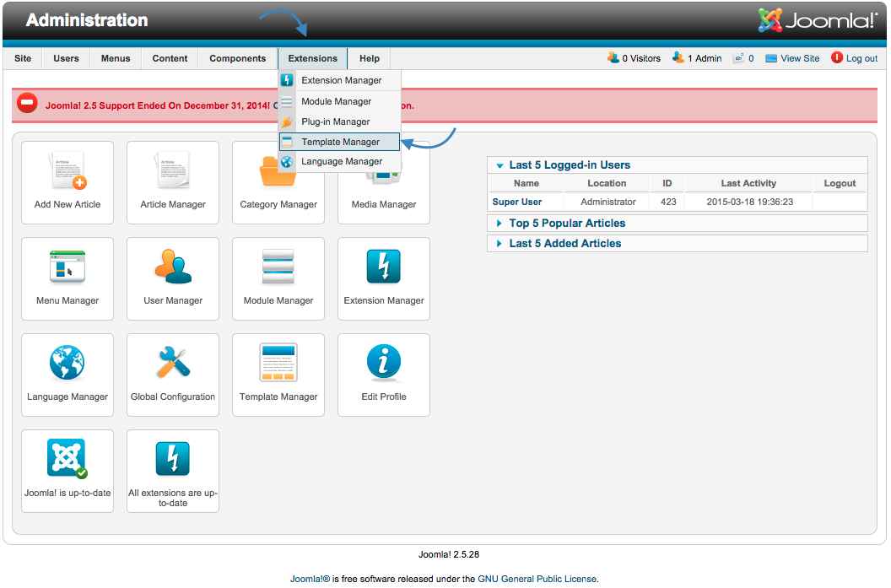Screen dimensions: 891x588
Task: Open the Global Configuration tools icon
Action: click(x=173, y=375)
